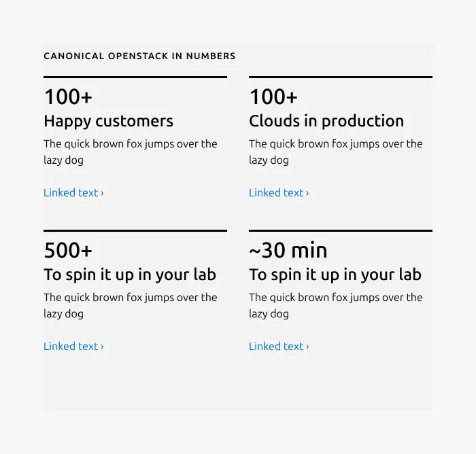Click the Clouds in production heading
Image resolution: width=476 pixels, height=454 pixels.
(x=326, y=121)
